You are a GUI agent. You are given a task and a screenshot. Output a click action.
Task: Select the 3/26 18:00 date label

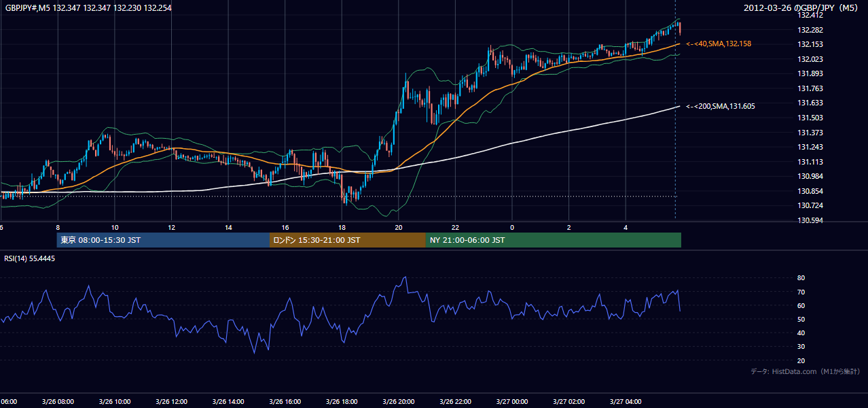[342, 402]
